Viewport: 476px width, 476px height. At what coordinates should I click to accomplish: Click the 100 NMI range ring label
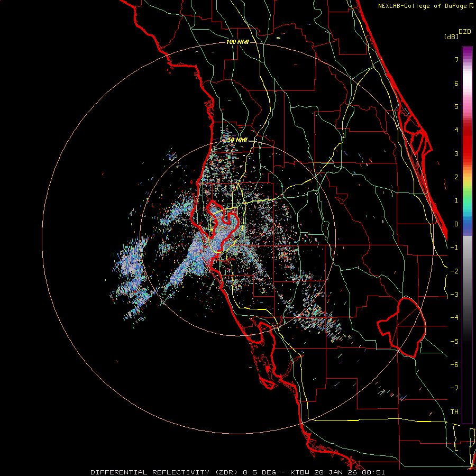point(237,42)
